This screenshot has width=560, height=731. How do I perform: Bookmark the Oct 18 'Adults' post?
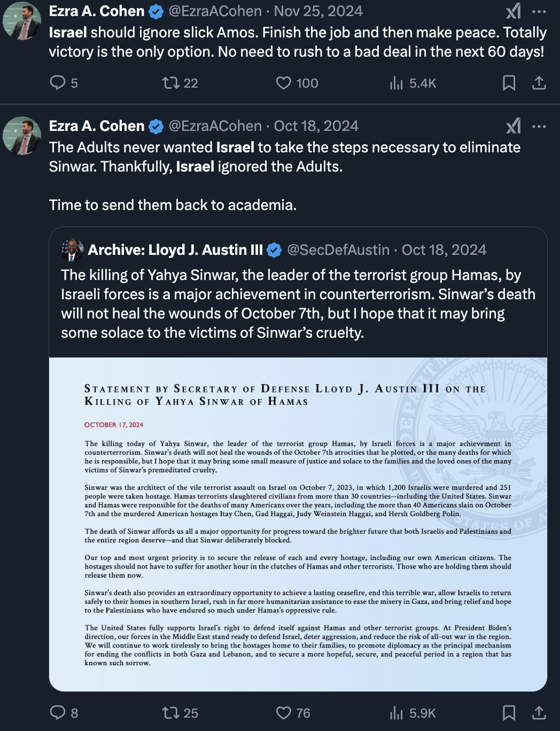[509, 712]
